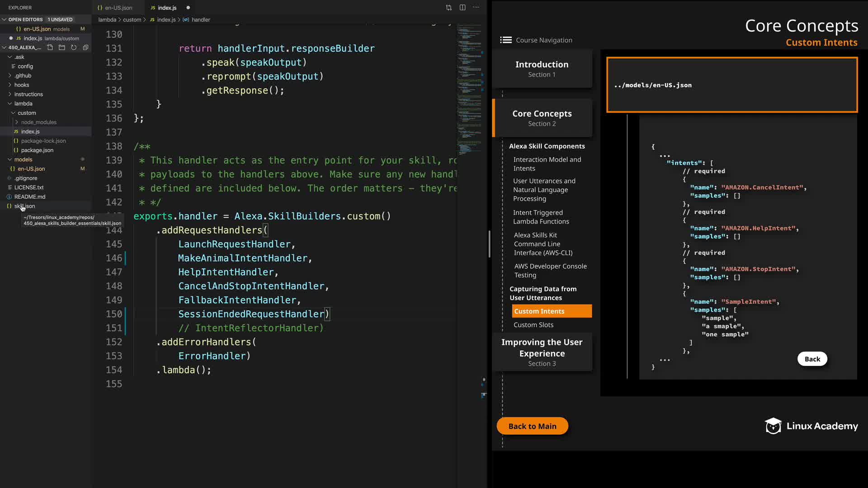Click the New Folder icon in explorer
Image resolution: width=868 pixels, height=488 pixels.
[x=62, y=47]
